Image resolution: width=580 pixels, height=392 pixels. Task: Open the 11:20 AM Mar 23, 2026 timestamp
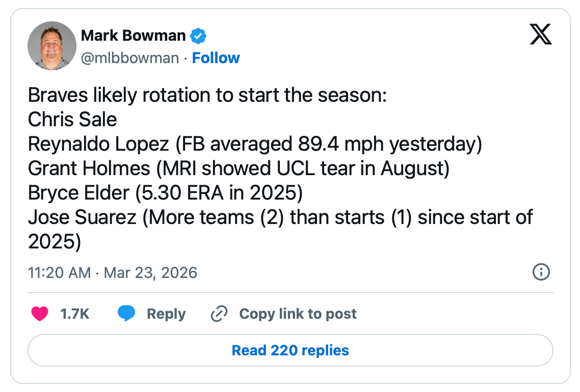(113, 273)
